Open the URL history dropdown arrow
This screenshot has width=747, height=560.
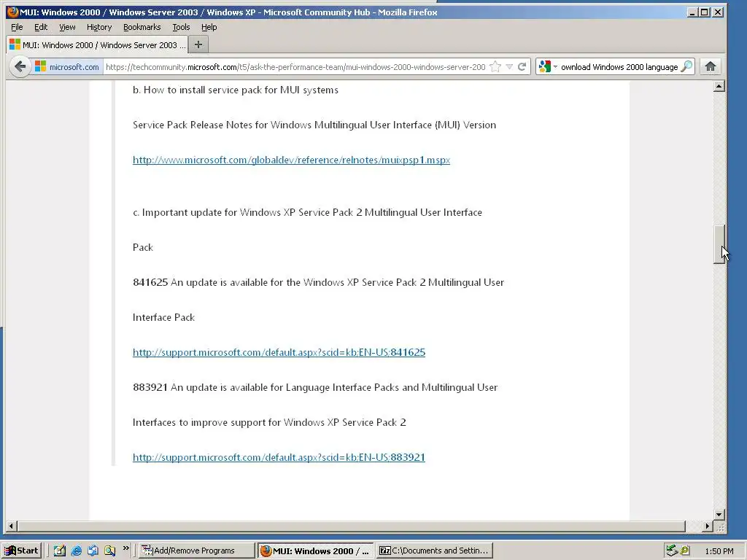509,66
